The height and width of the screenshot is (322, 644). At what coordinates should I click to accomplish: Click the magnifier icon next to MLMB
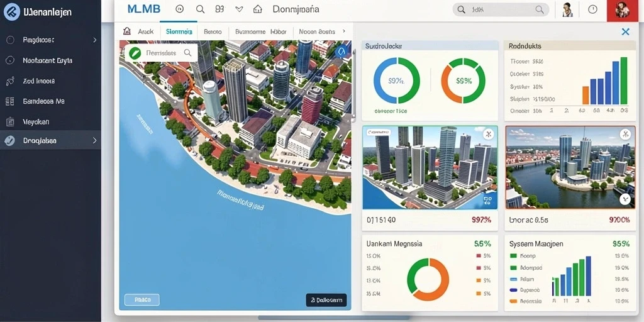click(200, 9)
